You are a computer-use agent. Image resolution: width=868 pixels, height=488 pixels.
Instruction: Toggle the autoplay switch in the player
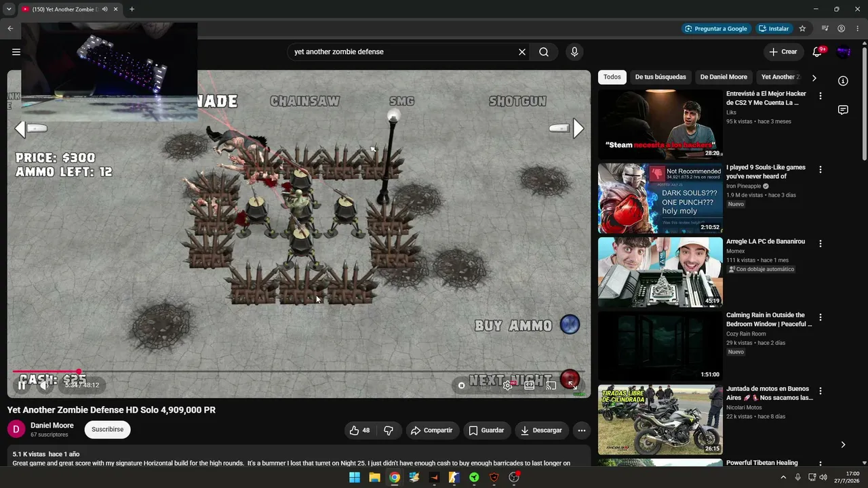[x=462, y=386]
